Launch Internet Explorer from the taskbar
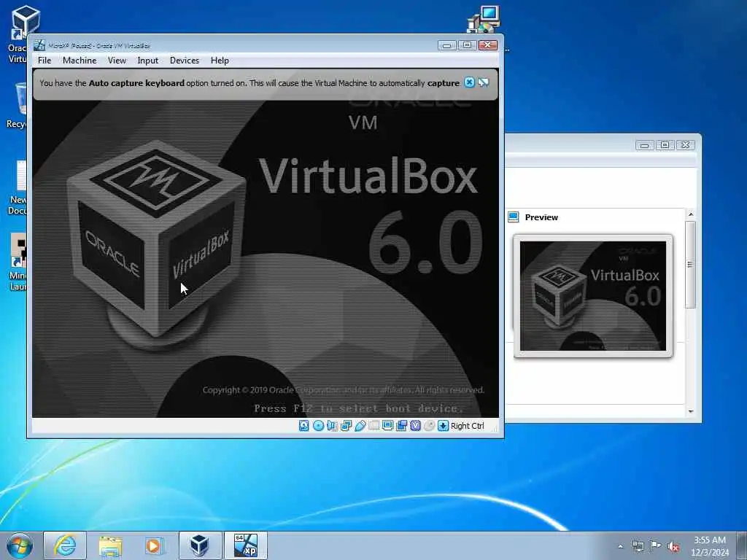Image resolution: width=747 pixels, height=560 pixels. [65, 545]
